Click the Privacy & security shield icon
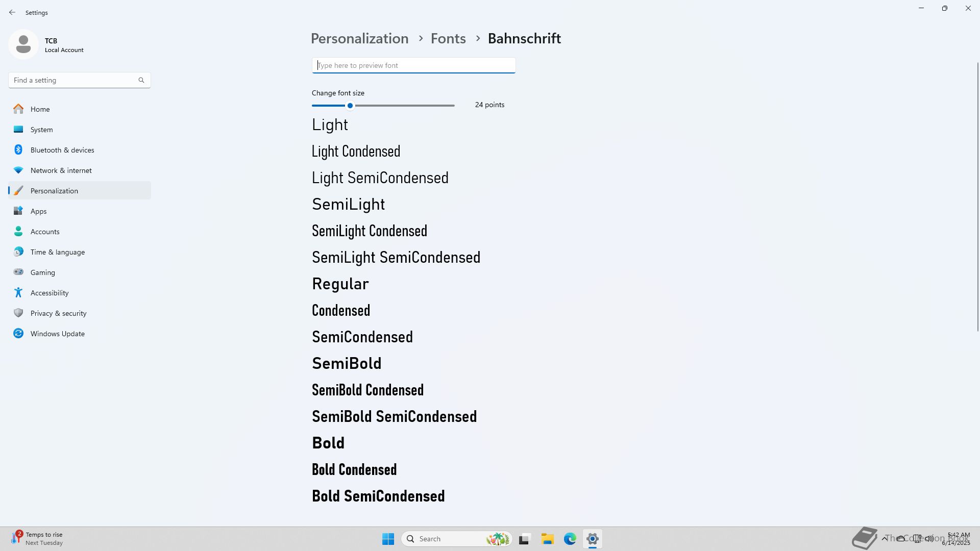Image resolution: width=980 pixels, height=551 pixels. coord(18,313)
